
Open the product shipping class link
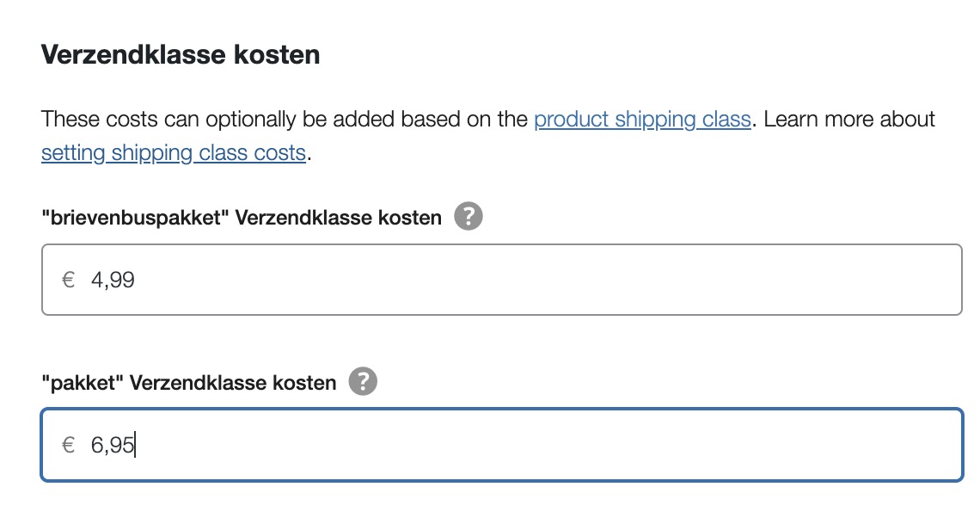tap(644, 120)
